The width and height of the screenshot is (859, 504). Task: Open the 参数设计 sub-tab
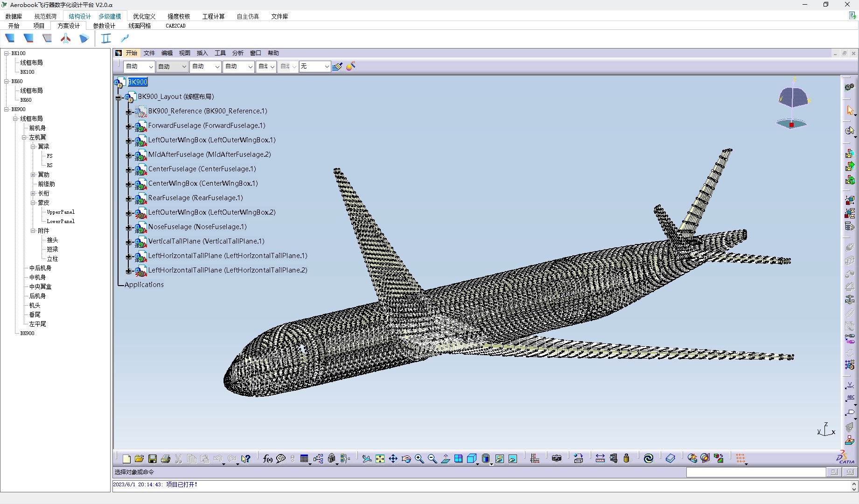[x=104, y=26]
